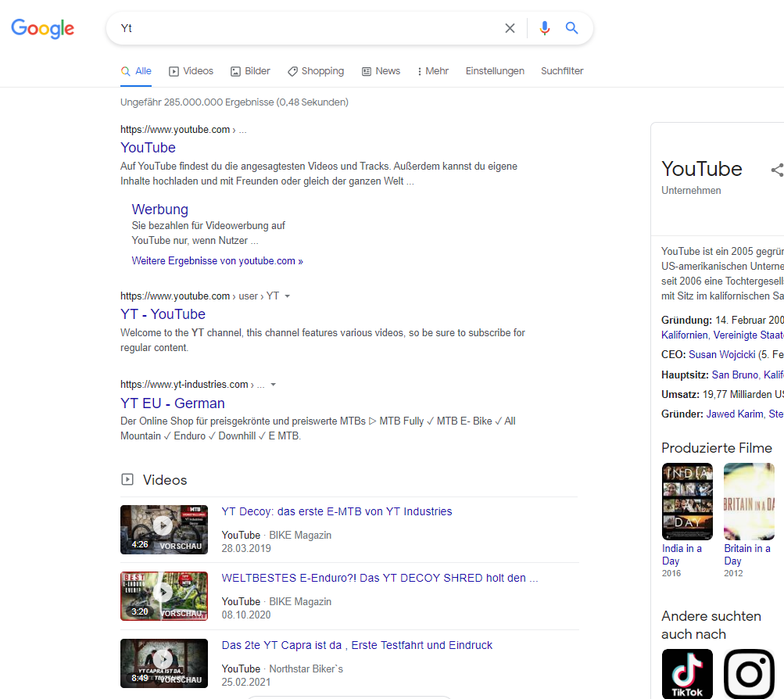
Task: Submit the search via the magnifier icon
Action: pyautogui.click(x=571, y=27)
